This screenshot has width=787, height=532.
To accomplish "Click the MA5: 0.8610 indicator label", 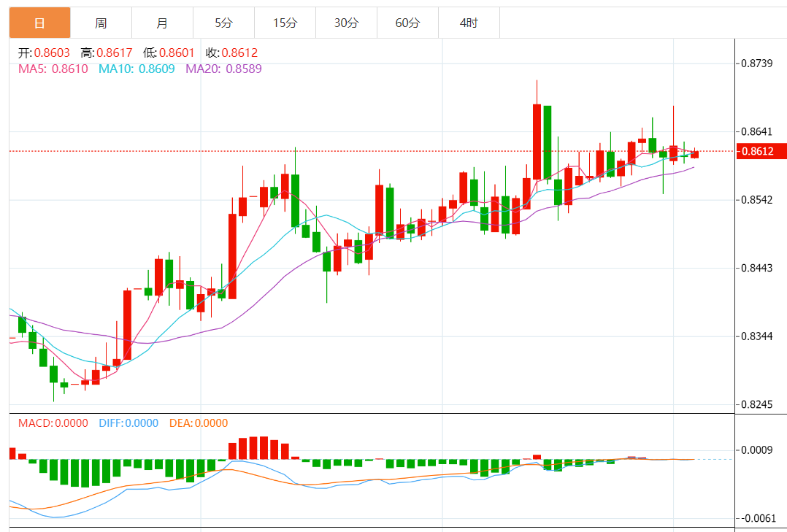I will pyautogui.click(x=53, y=69).
